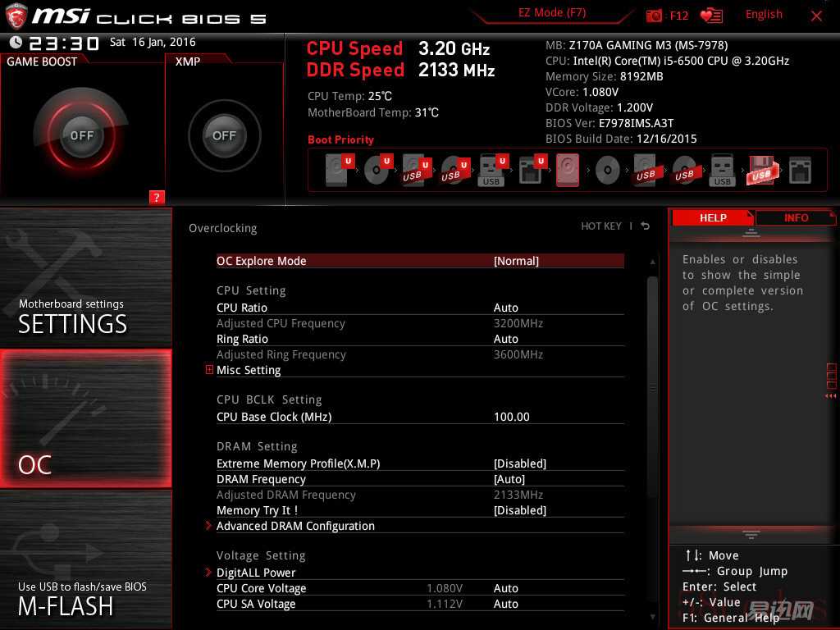840x630 pixels.
Task: Open the M-FLASH BIOS flash section
Action: [x=85, y=559]
